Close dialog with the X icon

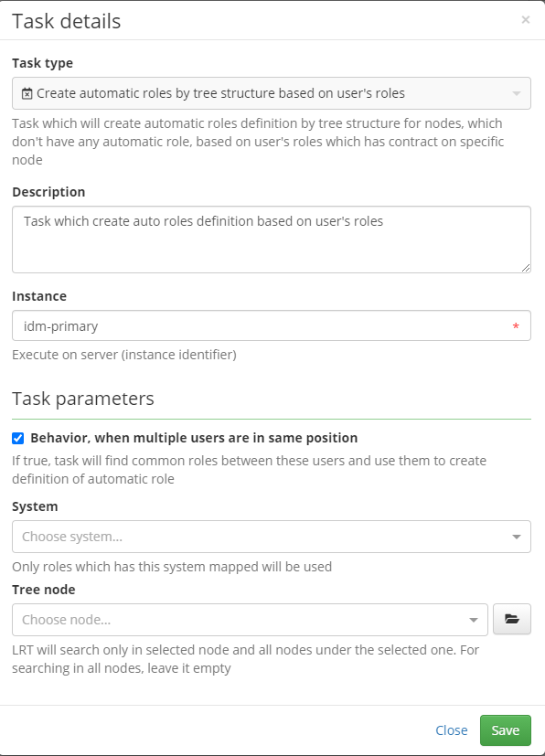pyautogui.click(x=525, y=20)
